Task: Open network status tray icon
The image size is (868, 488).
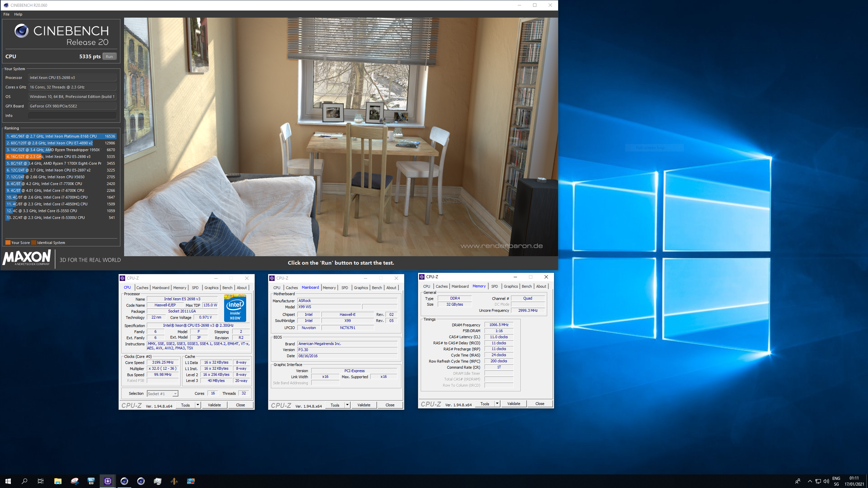Action: (x=818, y=481)
